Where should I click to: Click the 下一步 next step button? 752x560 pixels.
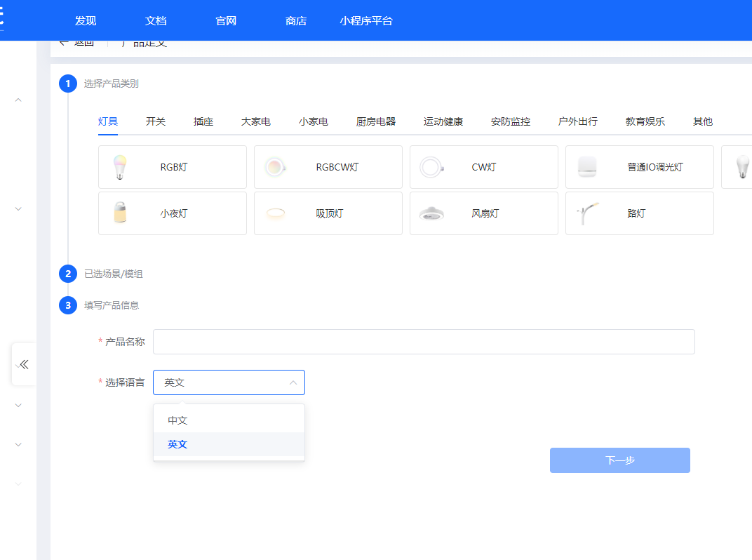point(619,460)
